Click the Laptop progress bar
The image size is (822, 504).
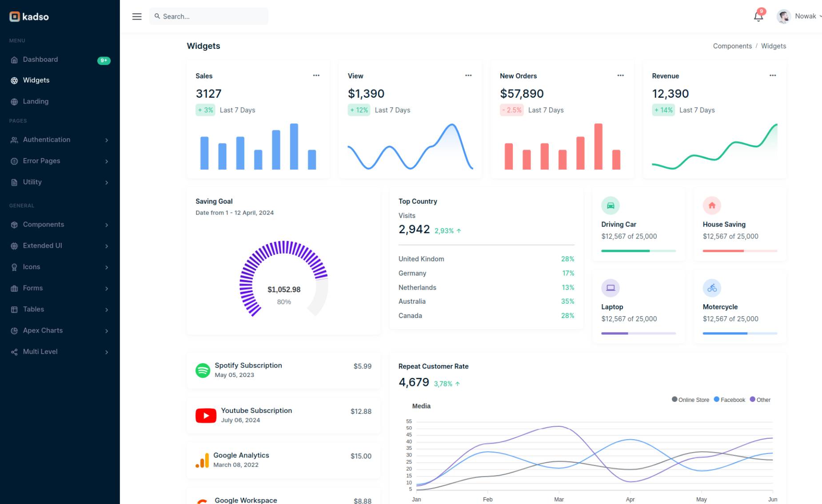tap(638, 333)
